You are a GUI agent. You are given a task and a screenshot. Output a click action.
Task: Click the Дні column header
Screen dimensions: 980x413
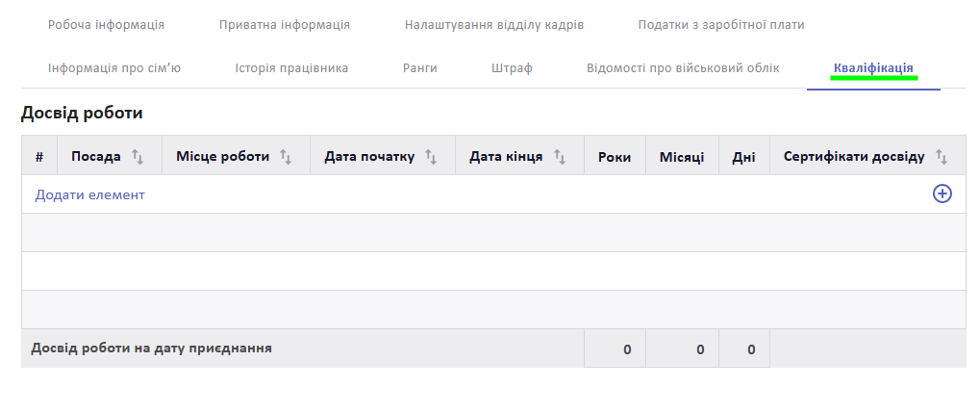(x=743, y=157)
